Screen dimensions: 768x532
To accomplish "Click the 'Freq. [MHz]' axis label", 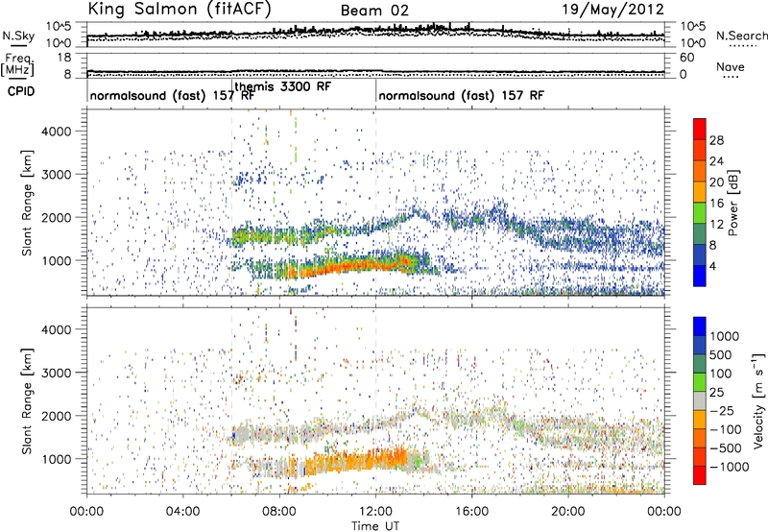I will [x=17, y=65].
